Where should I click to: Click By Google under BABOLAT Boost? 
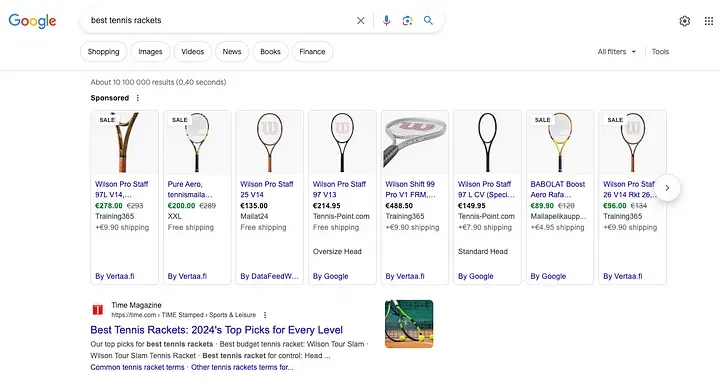tap(548, 276)
